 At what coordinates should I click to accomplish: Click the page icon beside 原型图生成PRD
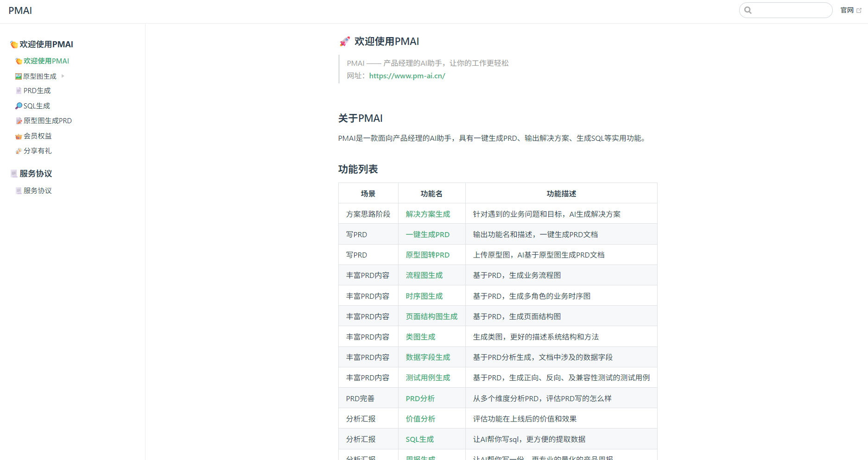tap(19, 121)
